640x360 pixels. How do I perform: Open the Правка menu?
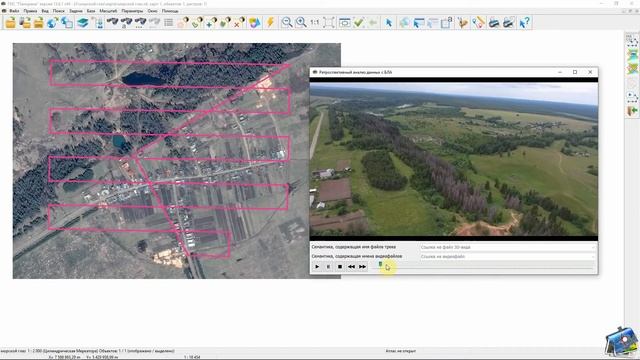coord(30,11)
